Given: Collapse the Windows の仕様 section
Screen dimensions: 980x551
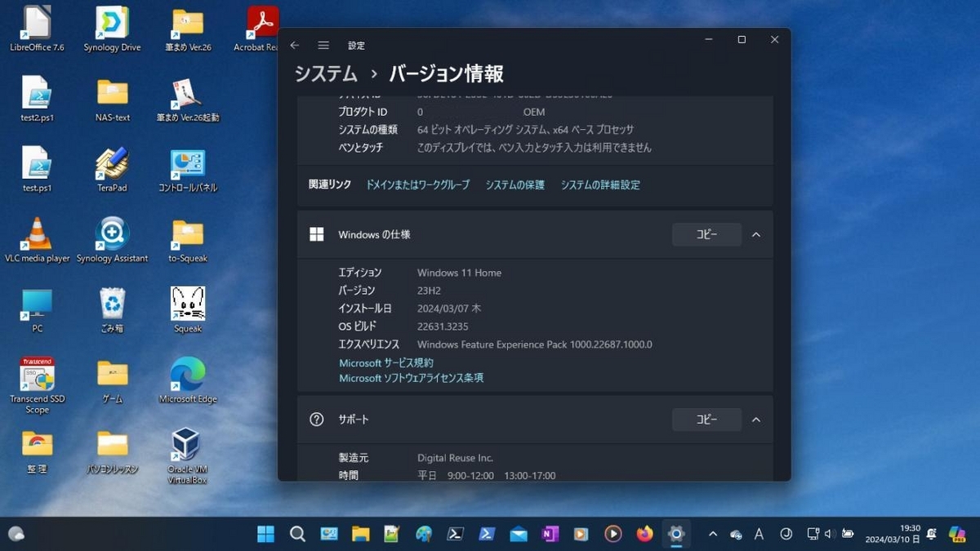Looking at the screenshot, I should click(756, 234).
